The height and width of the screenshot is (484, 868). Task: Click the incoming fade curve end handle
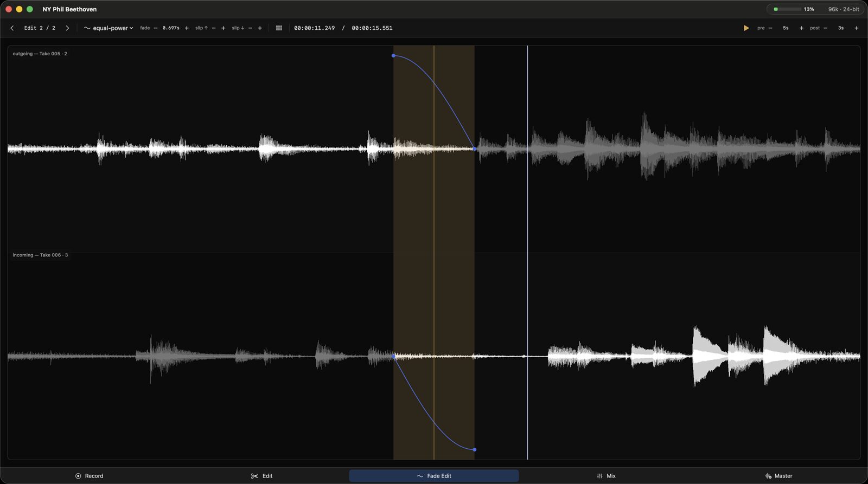click(x=475, y=449)
